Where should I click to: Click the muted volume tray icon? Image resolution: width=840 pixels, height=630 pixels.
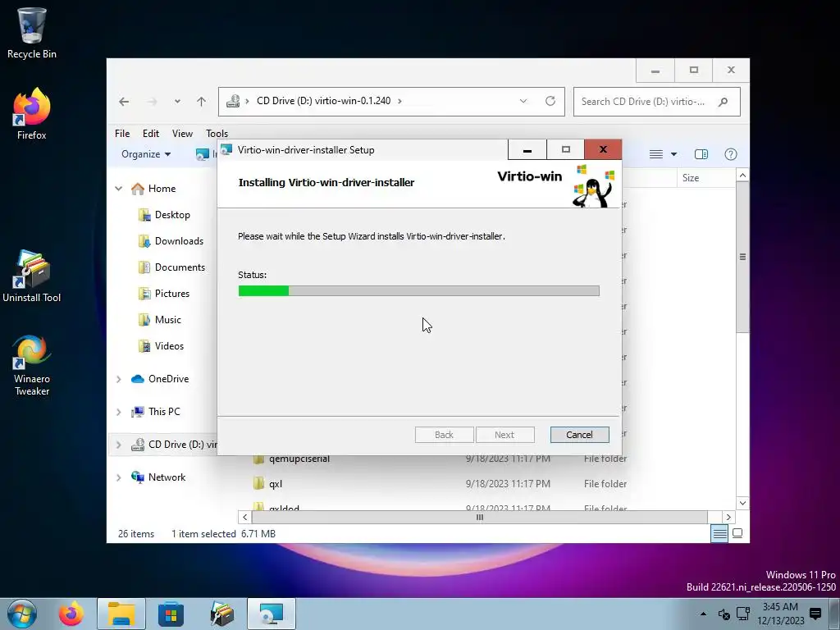pos(724,614)
